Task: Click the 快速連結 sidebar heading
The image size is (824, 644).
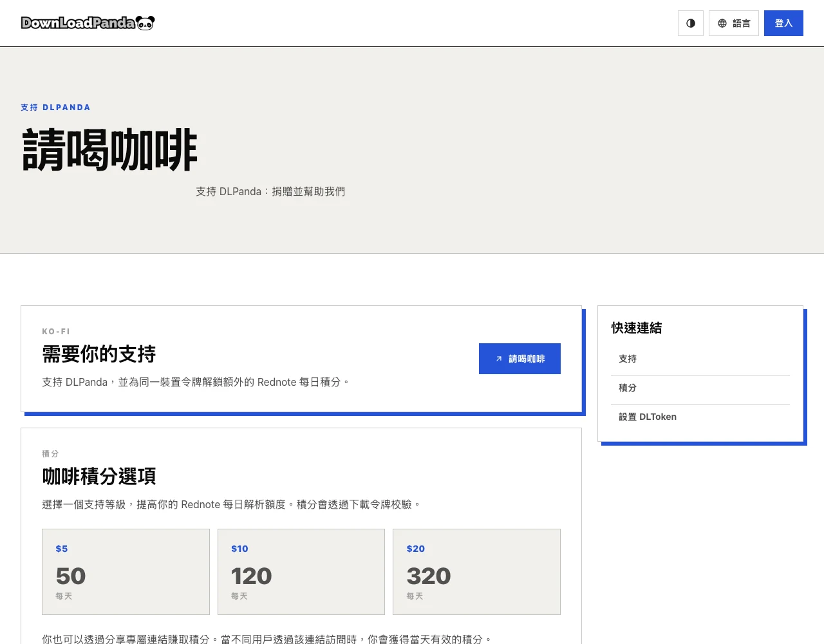Action: point(637,328)
